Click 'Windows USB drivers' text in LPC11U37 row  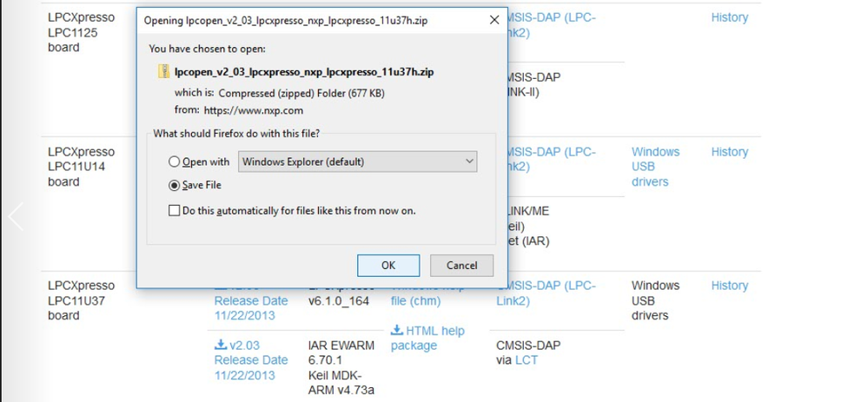click(655, 300)
